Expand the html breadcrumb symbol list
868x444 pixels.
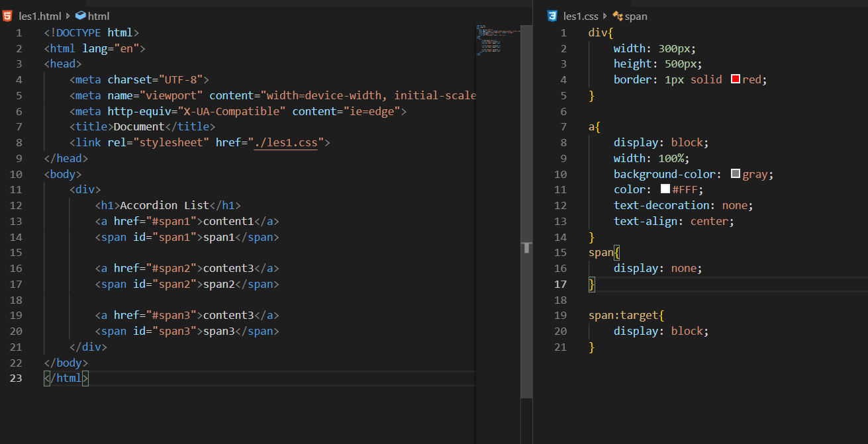point(99,16)
